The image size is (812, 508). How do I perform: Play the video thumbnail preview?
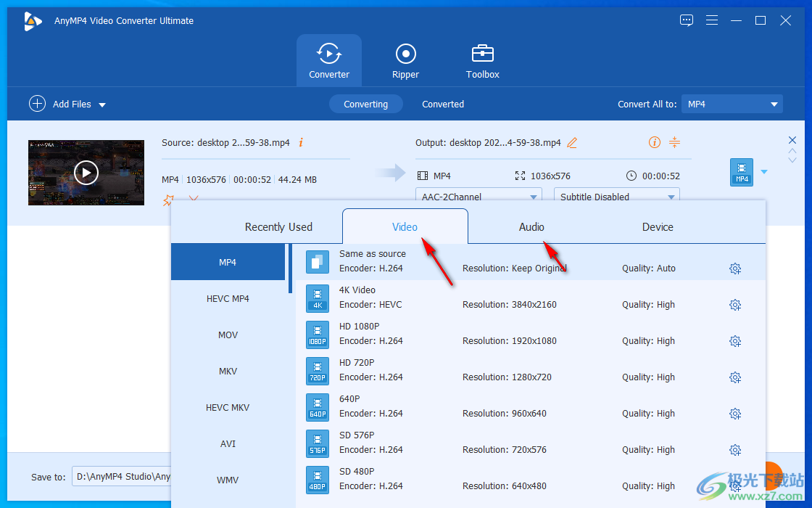86,173
